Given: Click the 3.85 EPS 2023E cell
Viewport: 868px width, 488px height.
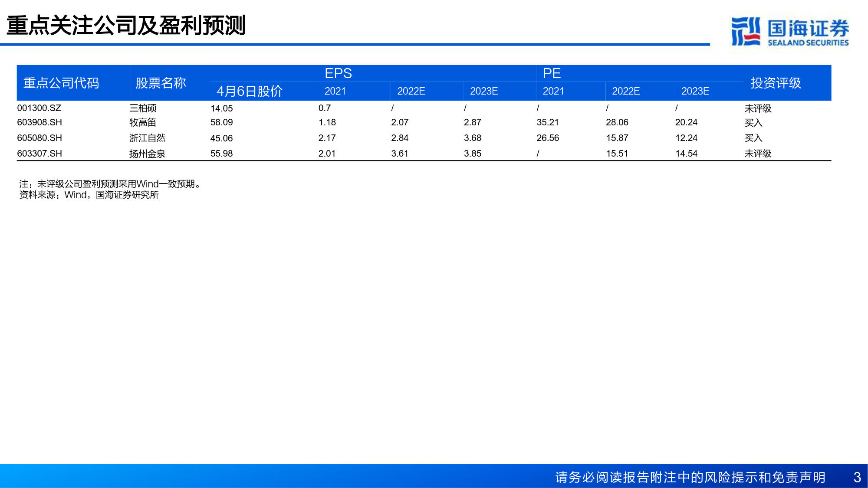Looking at the screenshot, I should coord(473,154).
